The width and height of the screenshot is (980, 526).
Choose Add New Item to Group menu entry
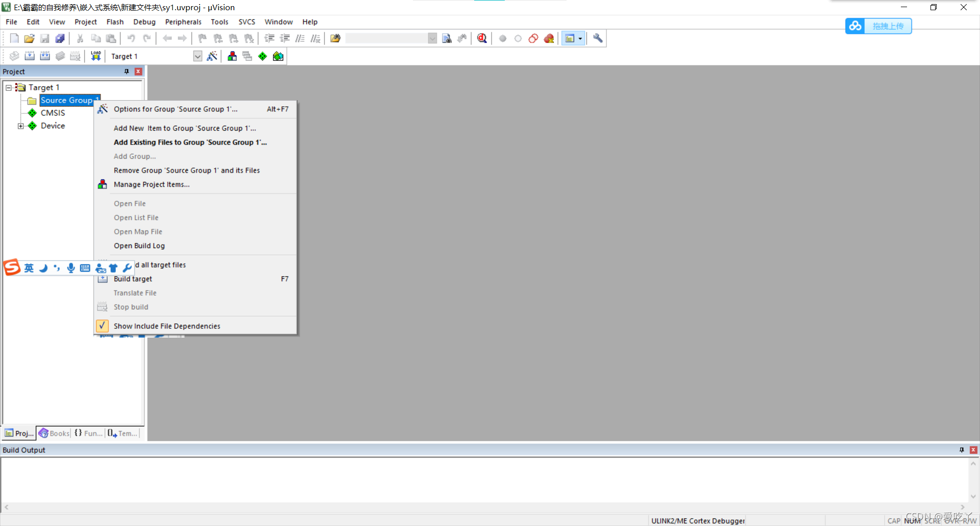coord(195,128)
